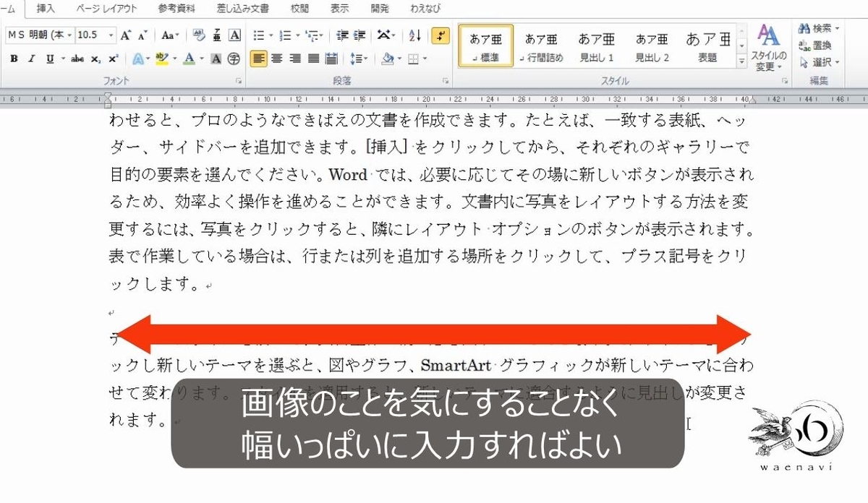The height and width of the screenshot is (503, 868).
Task: Click the 検索 button
Action: point(819,28)
